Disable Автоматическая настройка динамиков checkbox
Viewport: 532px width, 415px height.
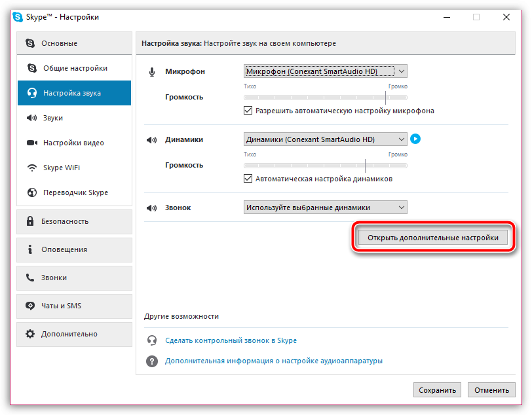coord(248,179)
